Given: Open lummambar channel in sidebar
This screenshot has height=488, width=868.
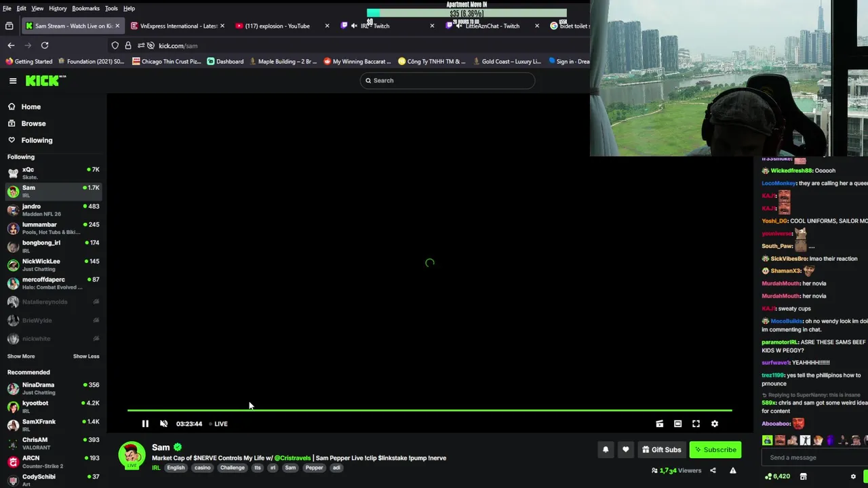Looking at the screenshot, I should [53, 228].
